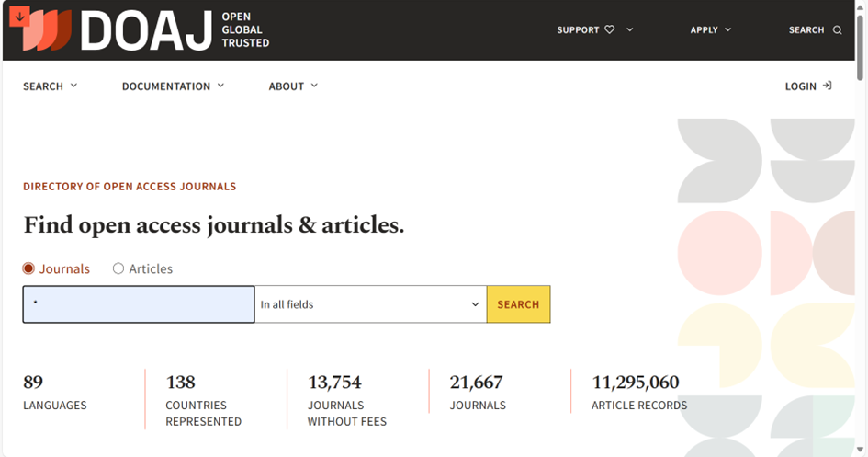Open the Search chevron in the navigation bar
This screenshot has width=868, height=457.
73,86
